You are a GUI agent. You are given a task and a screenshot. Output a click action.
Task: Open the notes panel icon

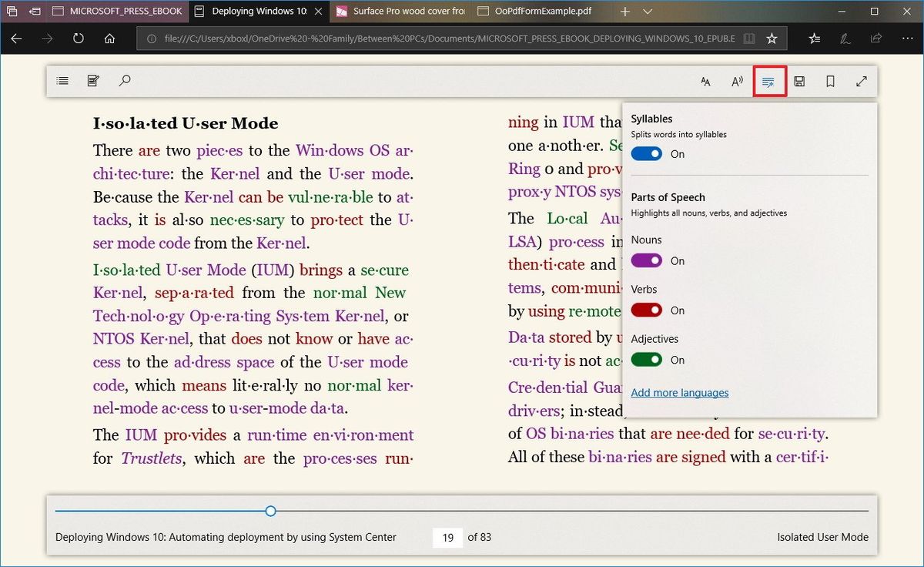(93, 81)
